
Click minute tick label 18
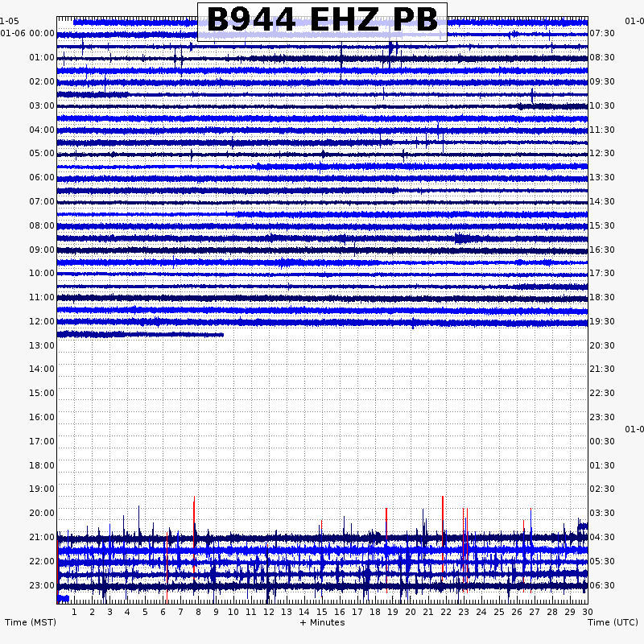[375, 612]
